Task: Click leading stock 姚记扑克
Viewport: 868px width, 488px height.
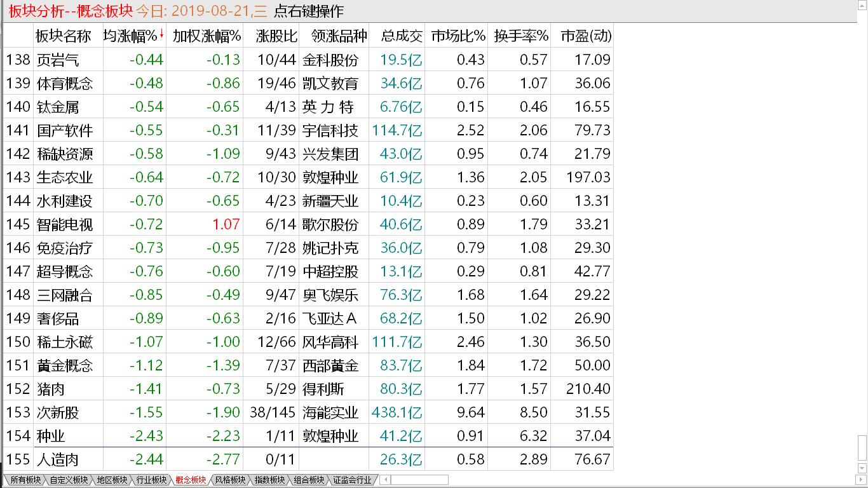Action: 330,248
